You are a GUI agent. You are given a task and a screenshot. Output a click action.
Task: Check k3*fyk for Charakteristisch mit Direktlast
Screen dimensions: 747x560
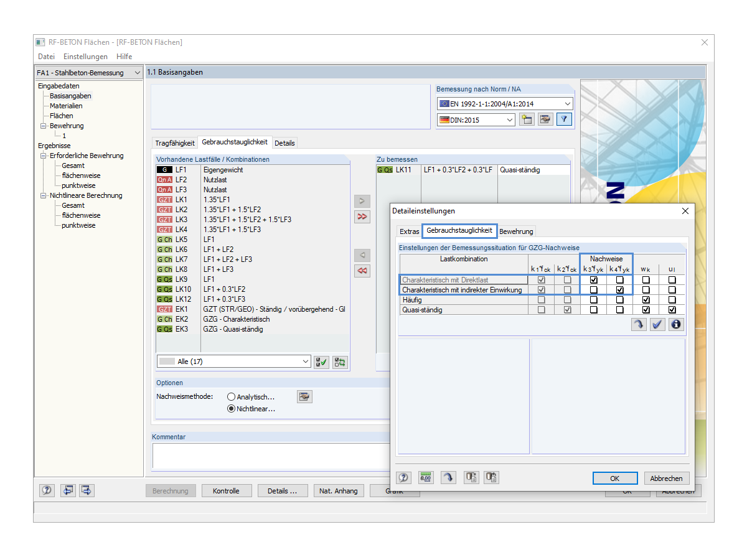click(x=593, y=280)
